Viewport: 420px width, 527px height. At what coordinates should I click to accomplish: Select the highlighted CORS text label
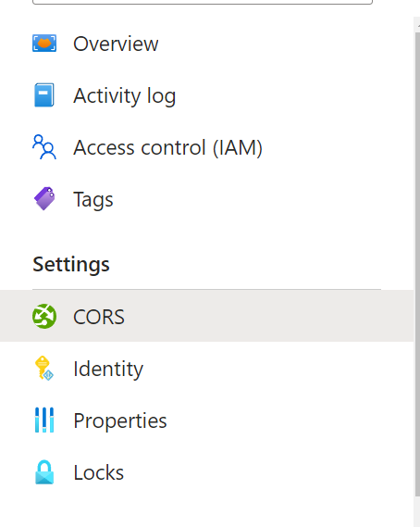pos(99,317)
